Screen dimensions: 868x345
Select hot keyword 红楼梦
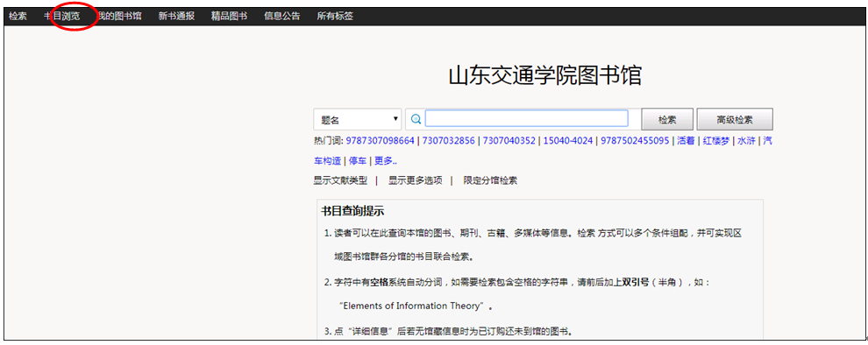point(715,140)
